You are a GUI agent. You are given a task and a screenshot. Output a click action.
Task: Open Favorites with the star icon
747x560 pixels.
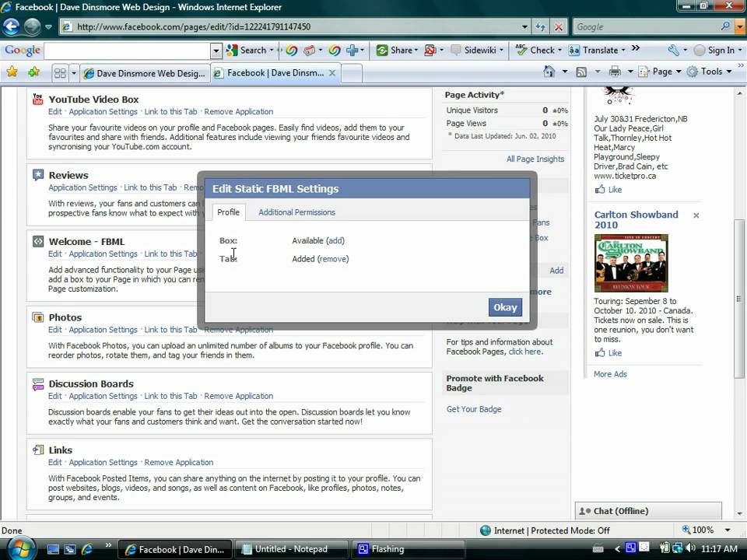tap(12, 72)
